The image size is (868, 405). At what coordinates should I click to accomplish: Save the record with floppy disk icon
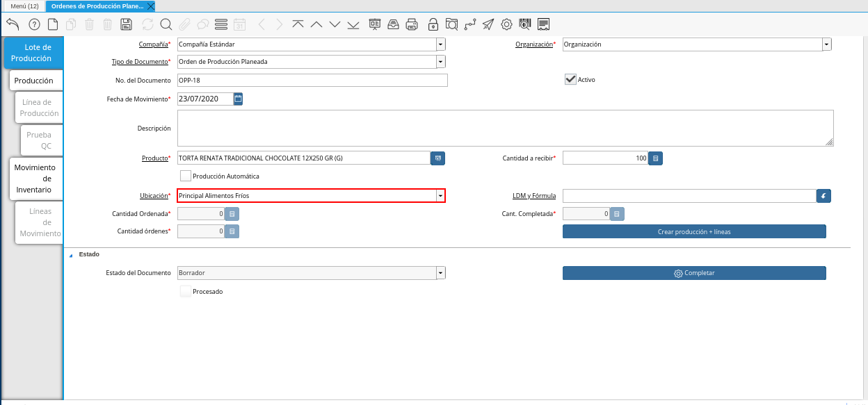click(x=126, y=24)
